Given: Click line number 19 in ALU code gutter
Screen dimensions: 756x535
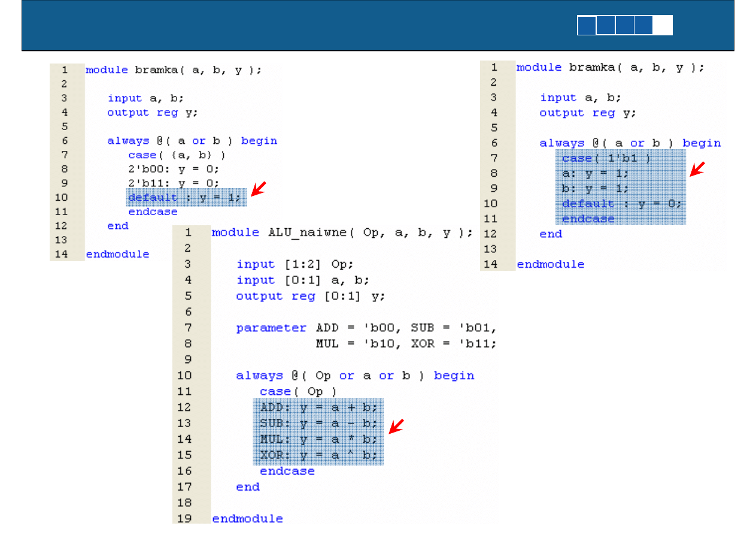Looking at the screenshot, I should point(184,518).
